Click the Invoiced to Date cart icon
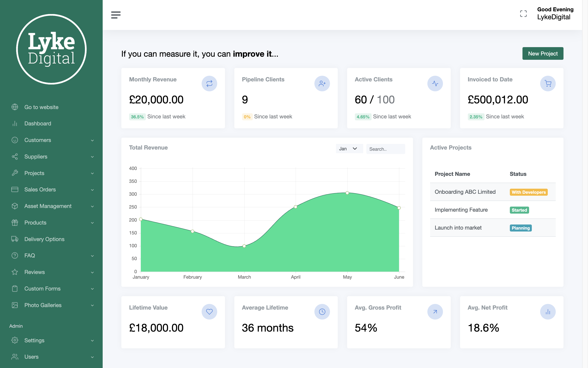Screen dimensions: 588x368 point(548,84)
